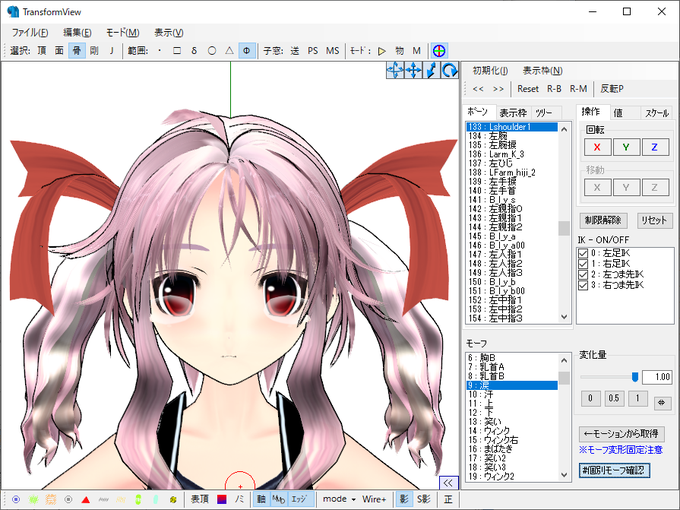Click the viewport rotate circular arrow icon

pos(450,70)
